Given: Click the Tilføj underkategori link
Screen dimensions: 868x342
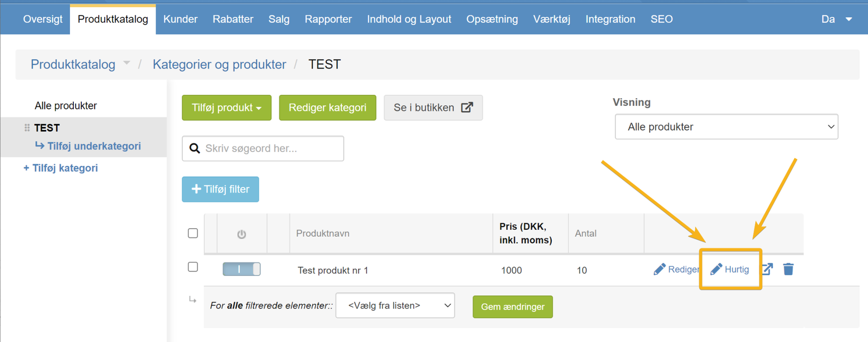Looking at the screenshot, I should point(88,146).
